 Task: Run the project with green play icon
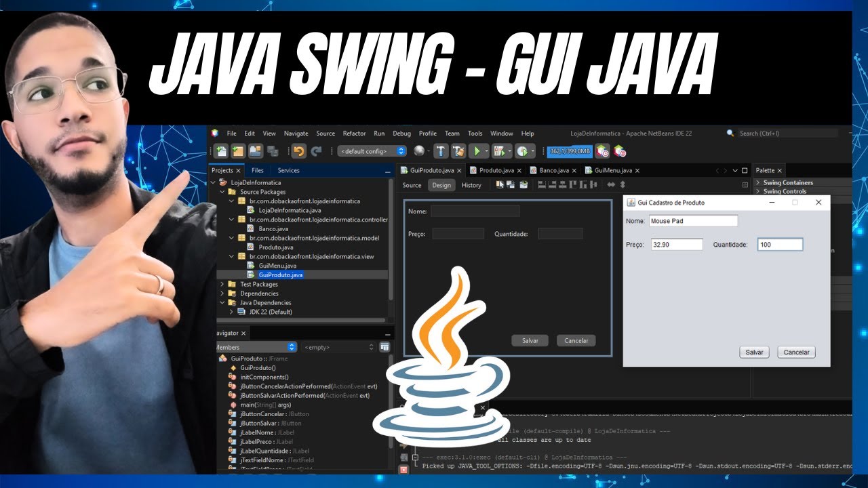click(477, 151)
